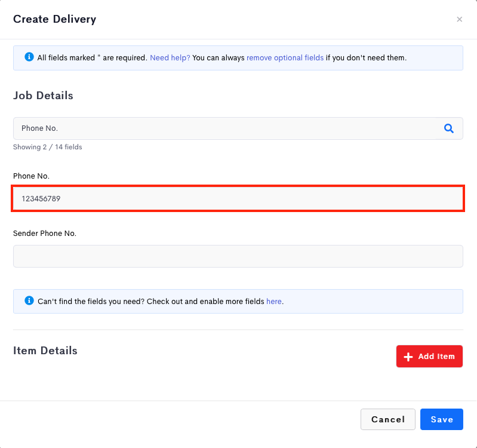477x448 pixels.
Task: Click the Phone No. input containing 123456789
Action: pyautogui.click(x=238, y=198)
